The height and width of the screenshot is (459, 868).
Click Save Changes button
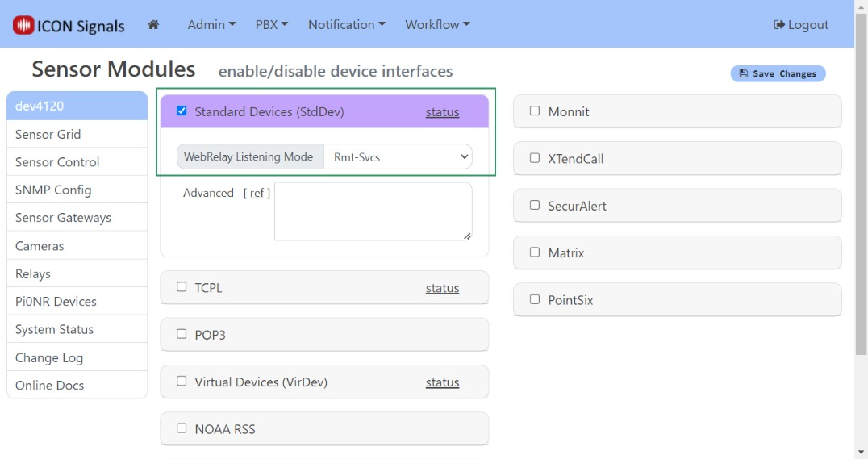click(778, 73)
